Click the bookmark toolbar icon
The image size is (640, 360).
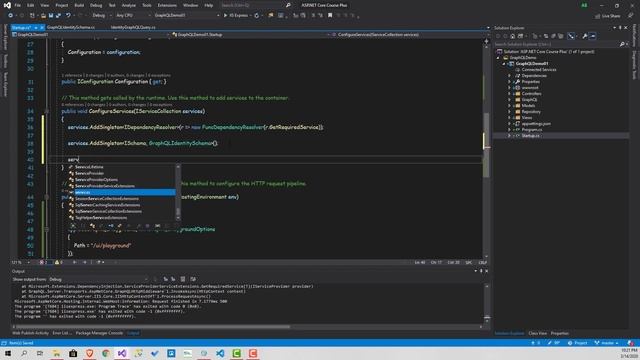(330, 16)
